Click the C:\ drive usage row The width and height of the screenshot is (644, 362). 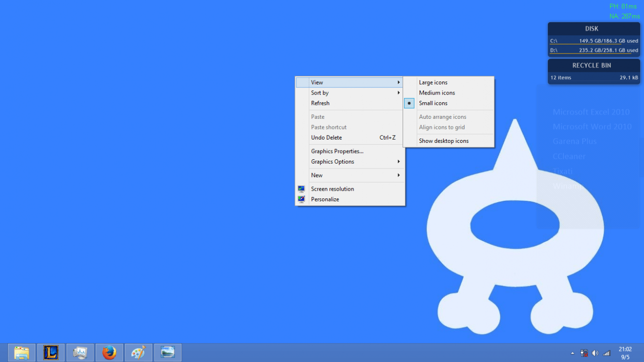pos(594,41)
